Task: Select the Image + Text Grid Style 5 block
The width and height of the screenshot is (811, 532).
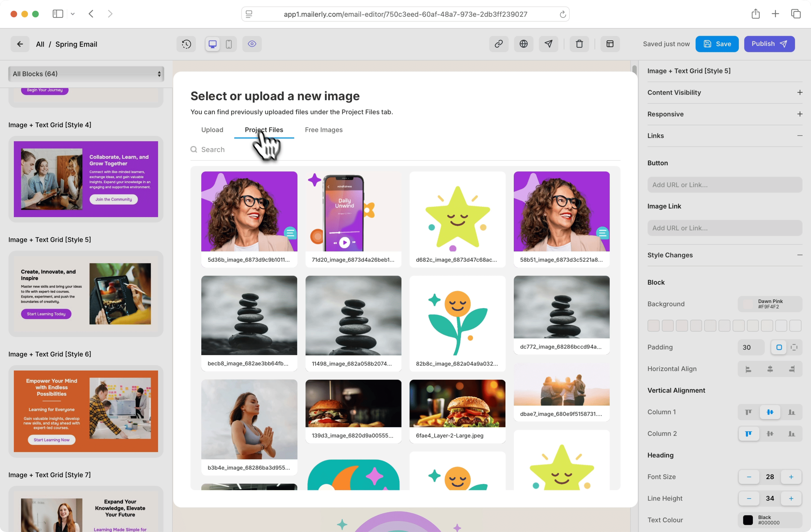Action: click(86, 294)
